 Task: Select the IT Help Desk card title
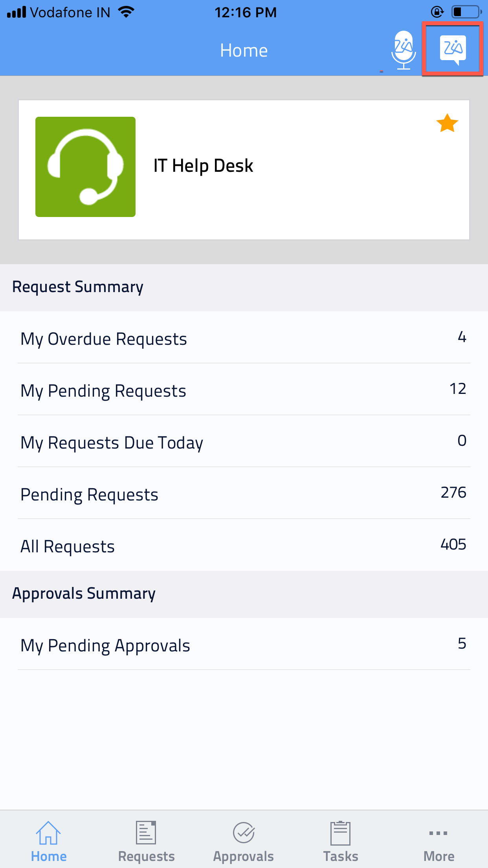click(203, 166)
